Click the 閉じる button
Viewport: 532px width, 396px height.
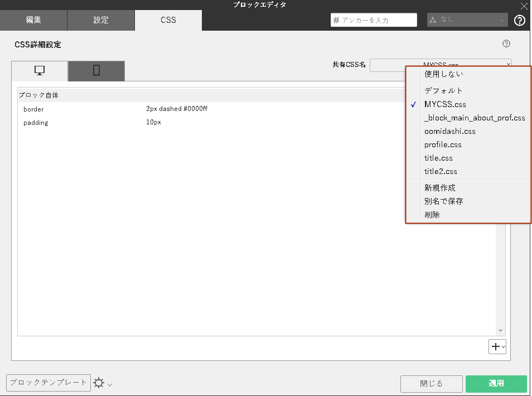point(431,384)
